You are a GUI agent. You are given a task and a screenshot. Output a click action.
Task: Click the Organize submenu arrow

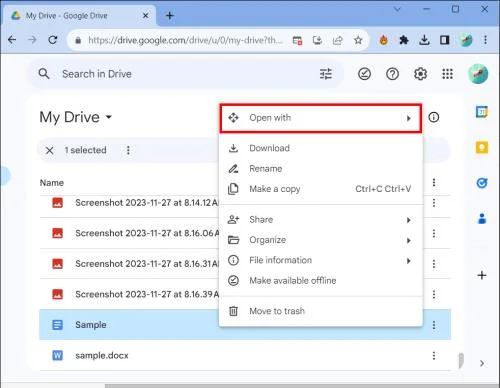click(409, 240)
